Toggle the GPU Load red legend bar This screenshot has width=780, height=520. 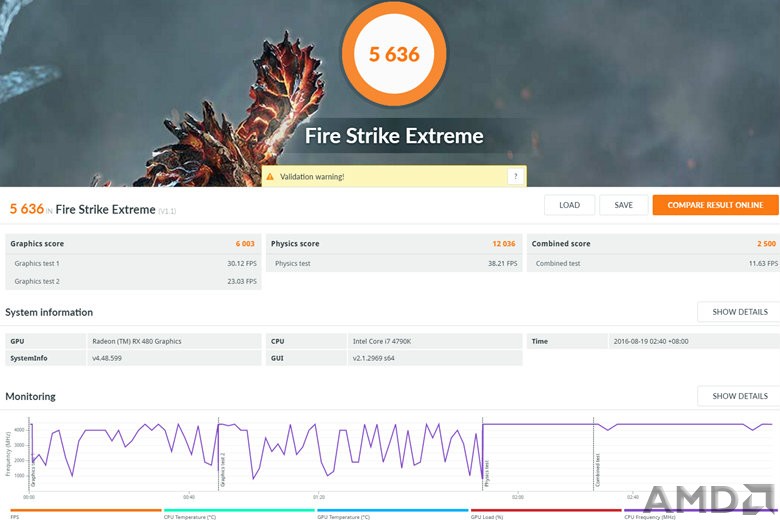(x=546, y=510)
